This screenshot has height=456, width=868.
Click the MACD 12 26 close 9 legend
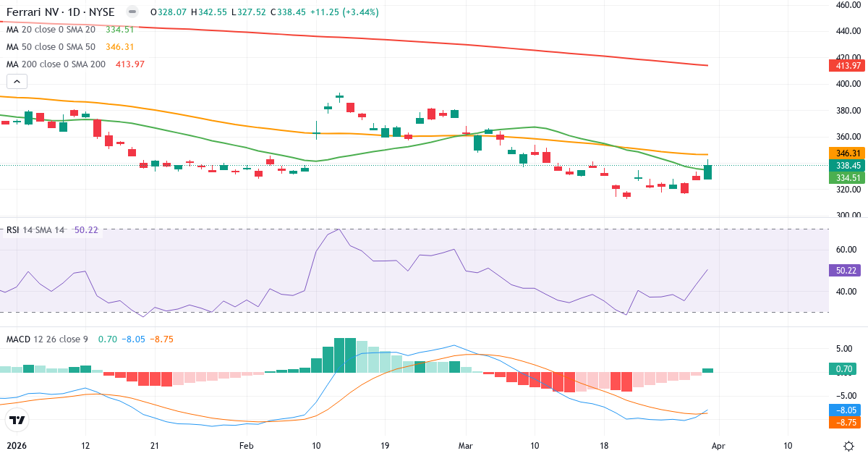pos(47,339)
